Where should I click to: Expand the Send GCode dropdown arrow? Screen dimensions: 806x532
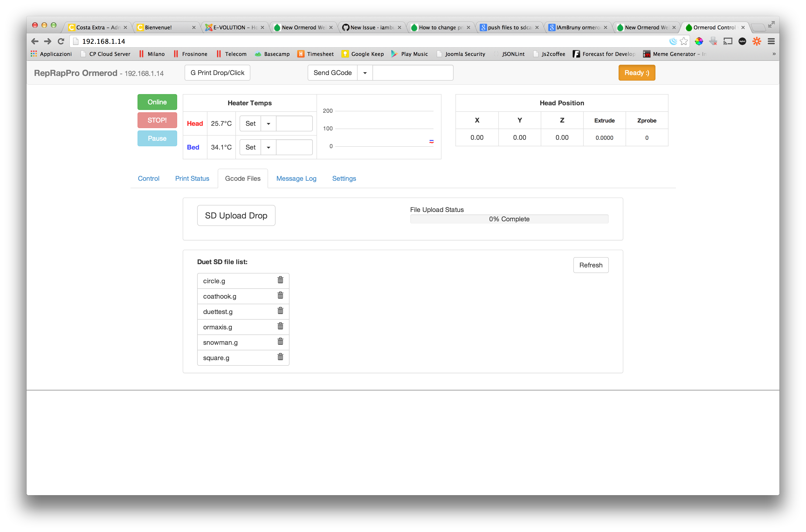point(365,72)
